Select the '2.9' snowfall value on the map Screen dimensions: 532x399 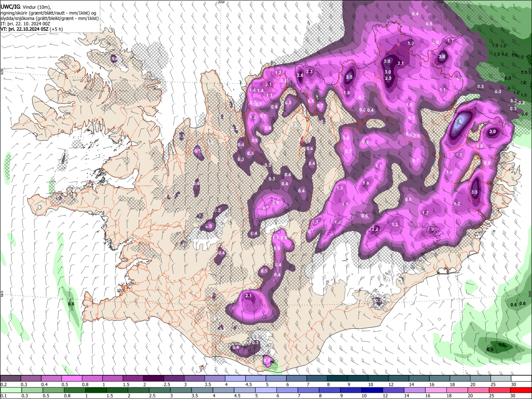click(388, 78)
